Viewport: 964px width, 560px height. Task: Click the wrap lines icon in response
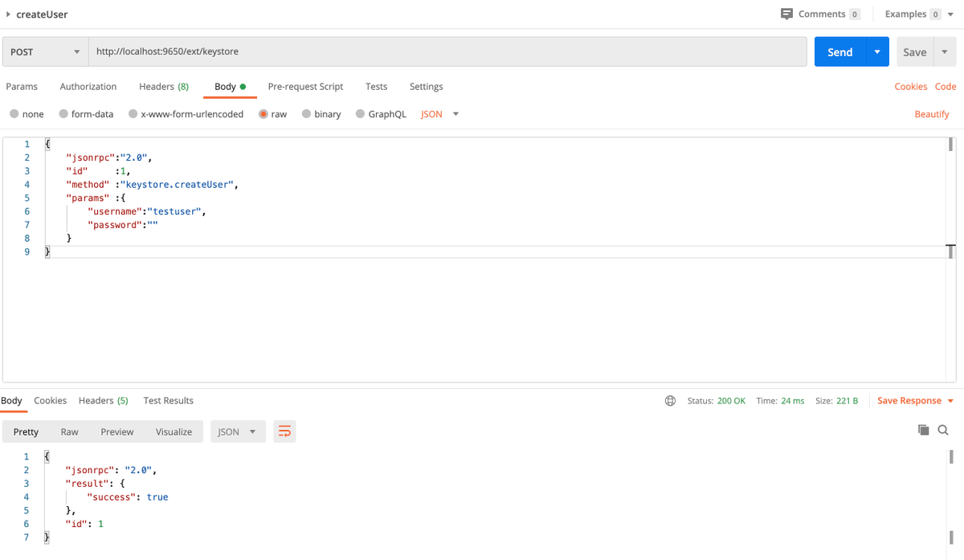[x=284, y=431]
